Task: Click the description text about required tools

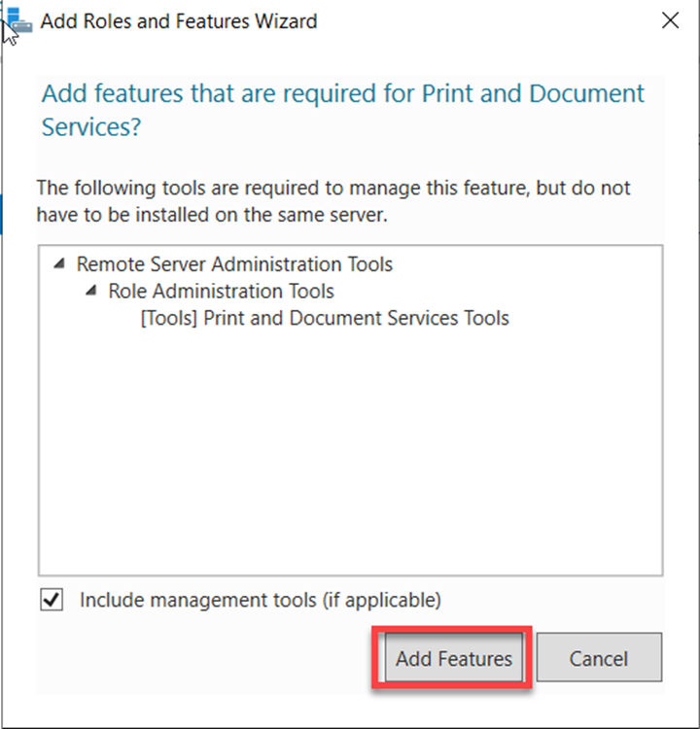Action: [332, 188]
